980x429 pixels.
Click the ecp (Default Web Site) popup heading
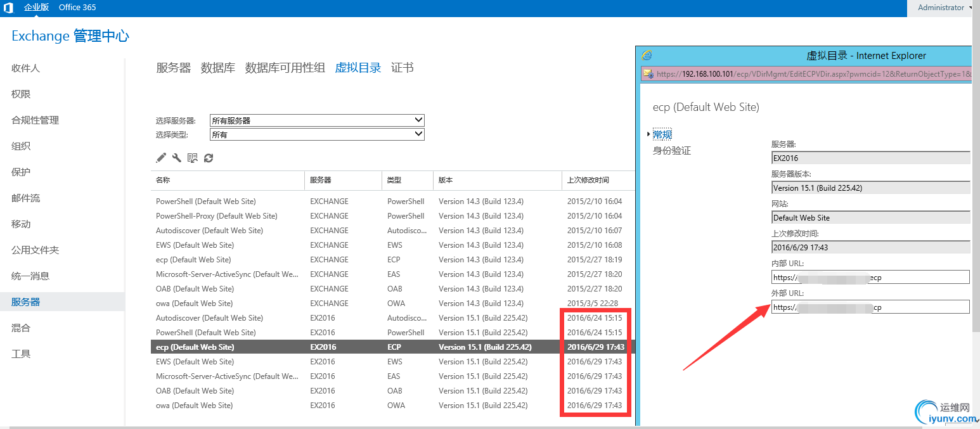(706, 107)
